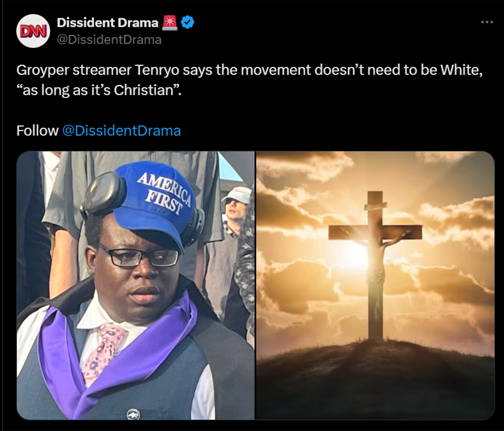Screen dimensions: 504x431
Task: Select the gray @DissidentDrama handle under the name
Action: 109,40
